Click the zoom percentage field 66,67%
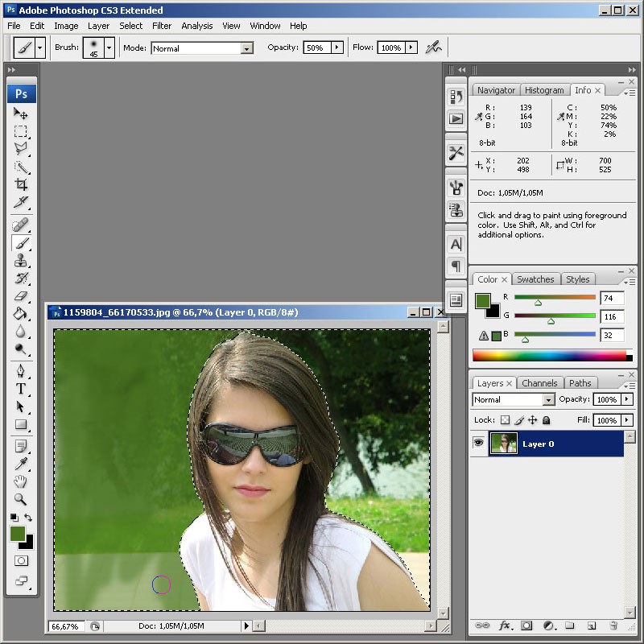Image resolution: width=644 pixels, height=644 pixels. point(67,626)
